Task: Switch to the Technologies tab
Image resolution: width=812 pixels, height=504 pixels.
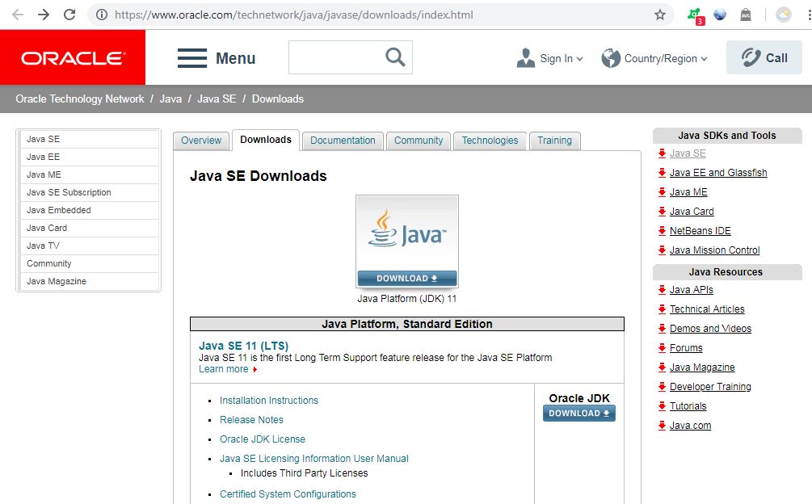Action: tap(490, 141)
